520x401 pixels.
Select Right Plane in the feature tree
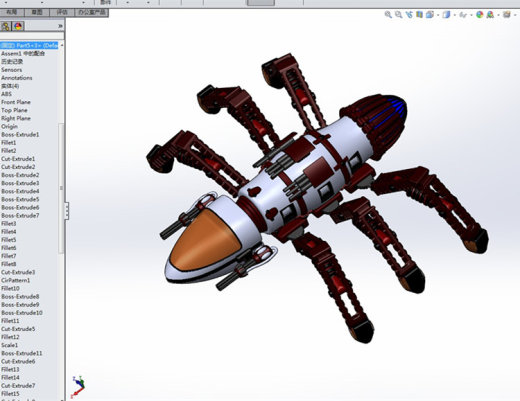point(16,118)
